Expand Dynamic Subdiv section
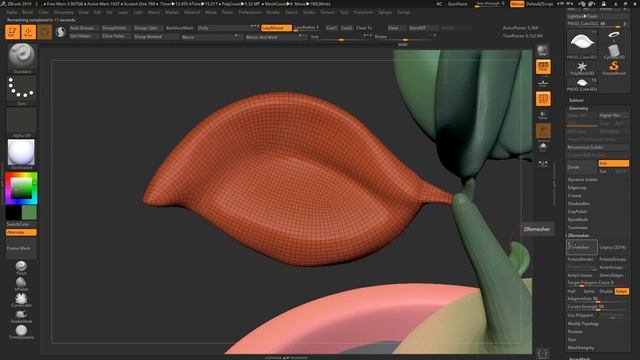 coord(582,180)
